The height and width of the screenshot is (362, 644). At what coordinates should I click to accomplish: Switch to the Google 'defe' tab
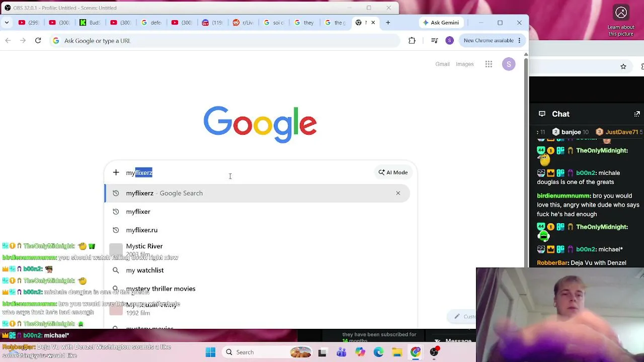(151, 23)
